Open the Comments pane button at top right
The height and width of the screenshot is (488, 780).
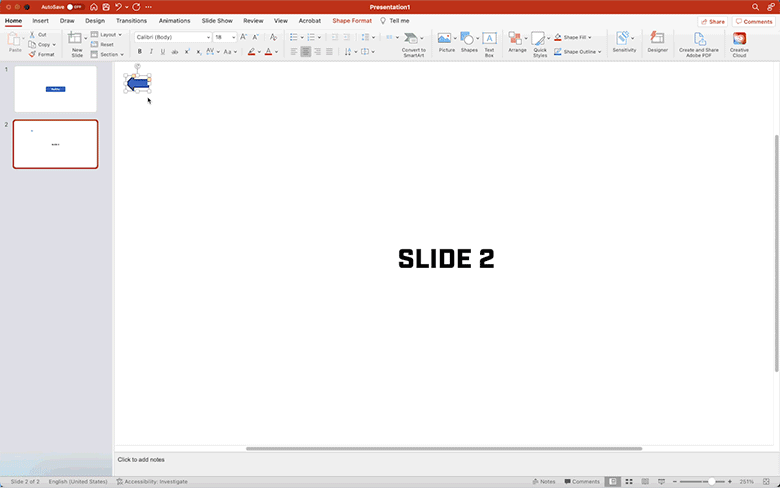pyautogui.click(x=753, y=21)
